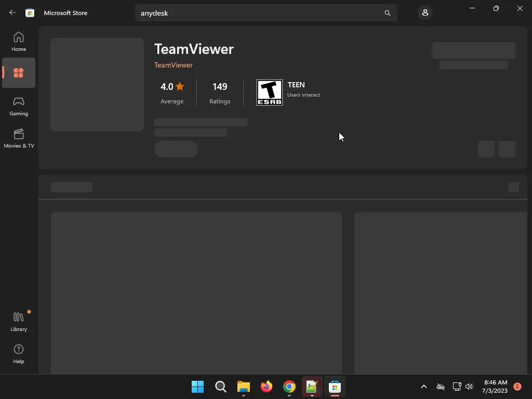Open File Explorer from the taskbar
The height and width of the screenshot is (399, 532).
pyautogui.click(x=243, y=387)
